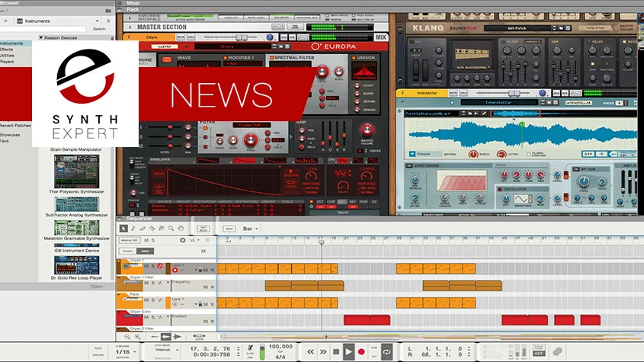644x362 pixels.
Task: Click the 4/4 time signature field
Action: 280,357
